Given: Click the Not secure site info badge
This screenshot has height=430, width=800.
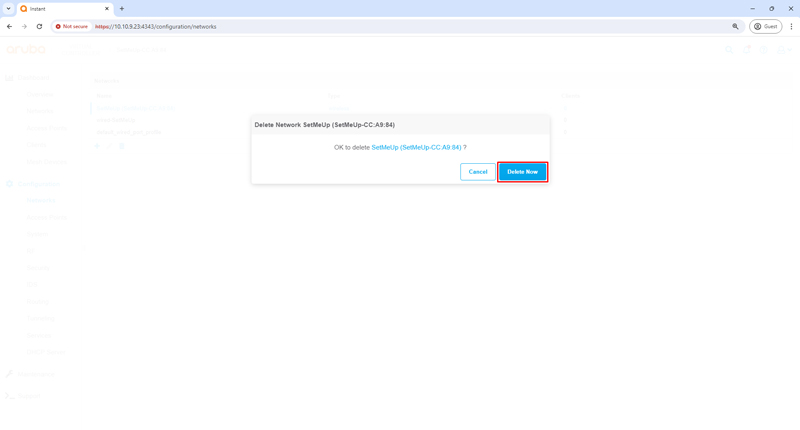Looking at the screenshot, I should pyautogui.click(x=72, y=27).
